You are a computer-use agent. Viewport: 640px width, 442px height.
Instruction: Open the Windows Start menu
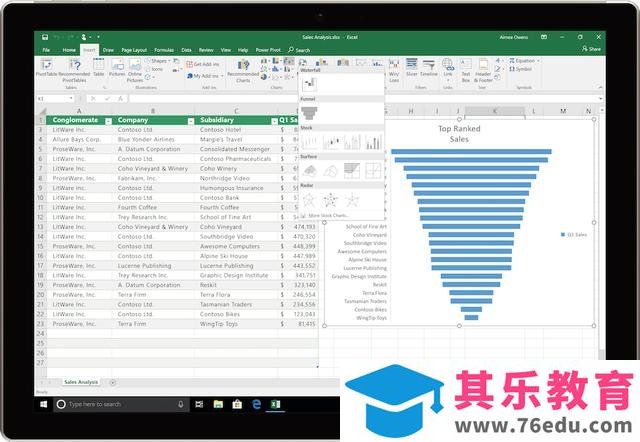(43, 404)
